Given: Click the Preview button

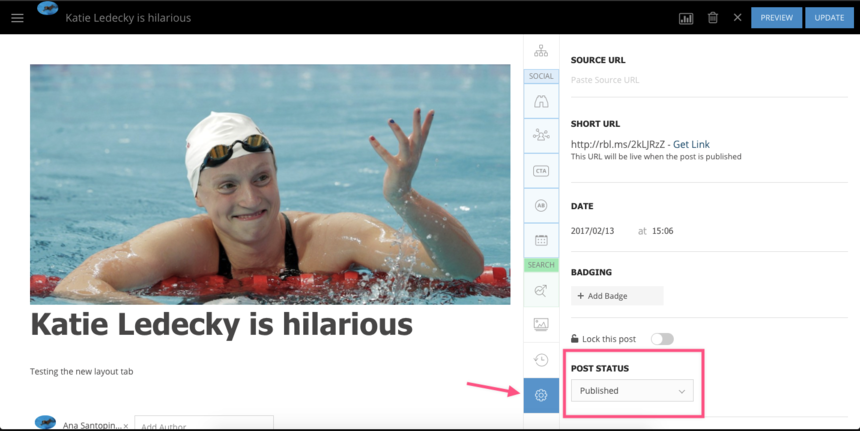Looking at the screenshot, I should (776, 18).
